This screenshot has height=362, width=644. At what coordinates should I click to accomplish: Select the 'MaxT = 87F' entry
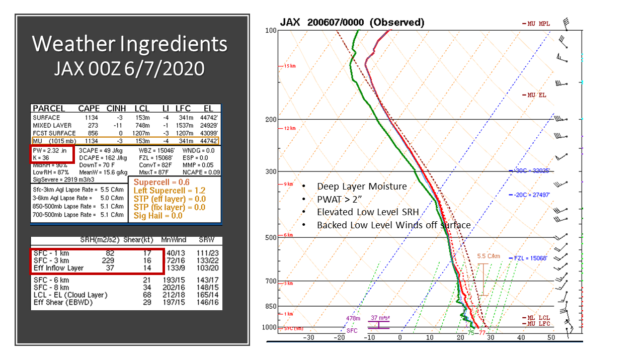[154, 172]
